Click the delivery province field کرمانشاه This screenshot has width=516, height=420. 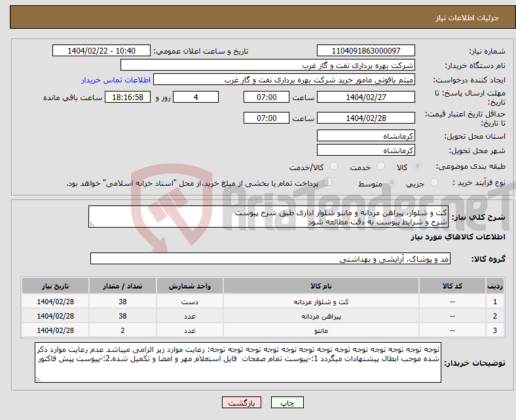coord(365,135)
